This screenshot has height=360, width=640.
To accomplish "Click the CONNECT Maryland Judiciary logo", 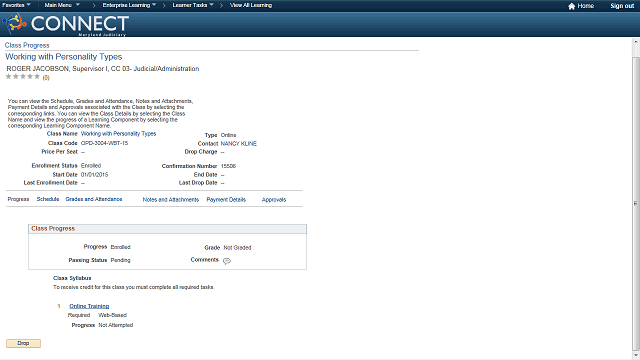I will pyautogui.click(x=67, y=24).
